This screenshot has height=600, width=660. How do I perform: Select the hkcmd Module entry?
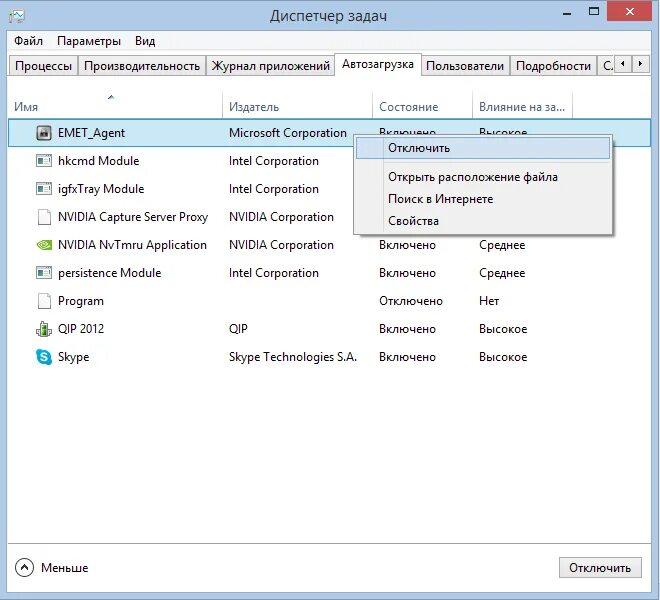(98, 161)
